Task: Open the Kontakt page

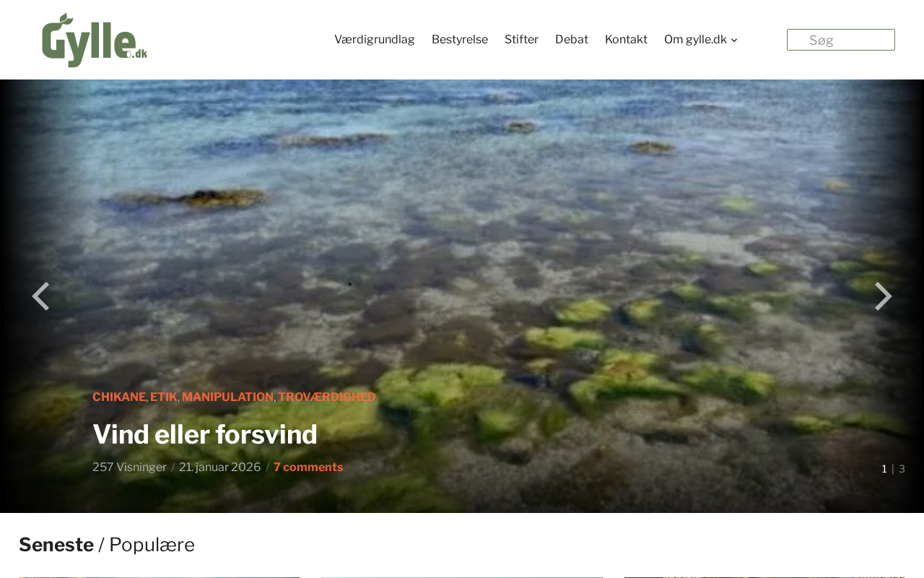Action: click(x=626, y=40)
